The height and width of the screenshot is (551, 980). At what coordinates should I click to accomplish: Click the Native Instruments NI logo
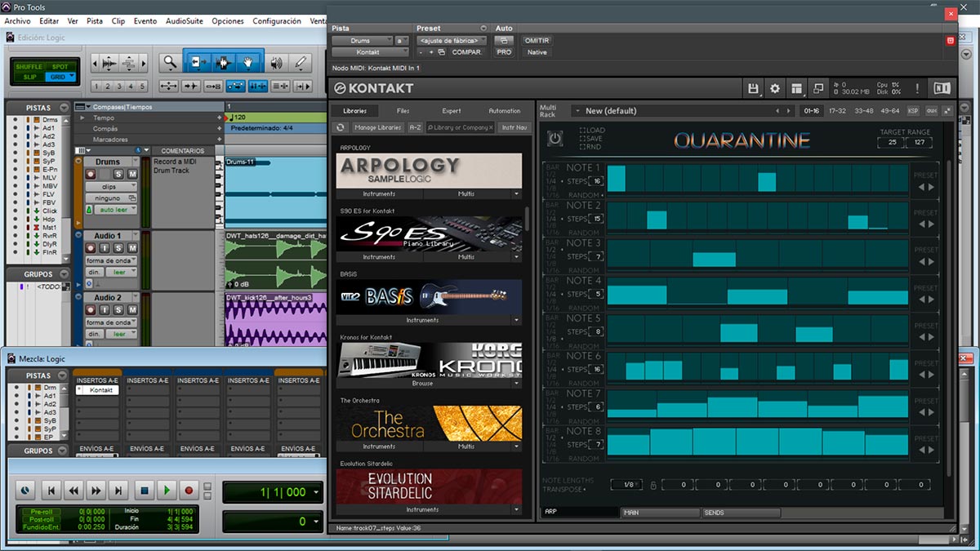tap(942, 88)
